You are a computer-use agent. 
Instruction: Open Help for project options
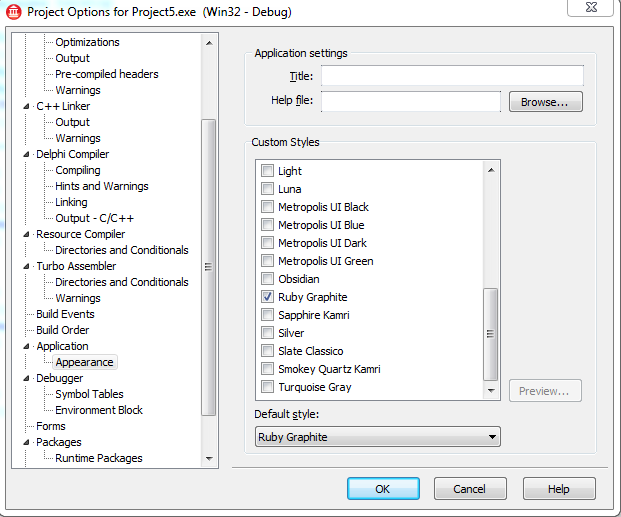pyautogui.click(x=559, y=488)
